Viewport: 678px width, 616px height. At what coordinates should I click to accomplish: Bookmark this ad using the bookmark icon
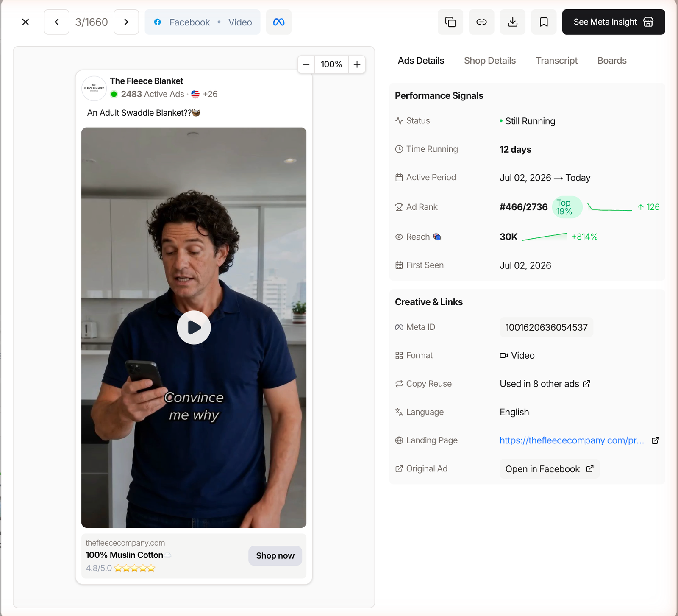tap(544, 22)
